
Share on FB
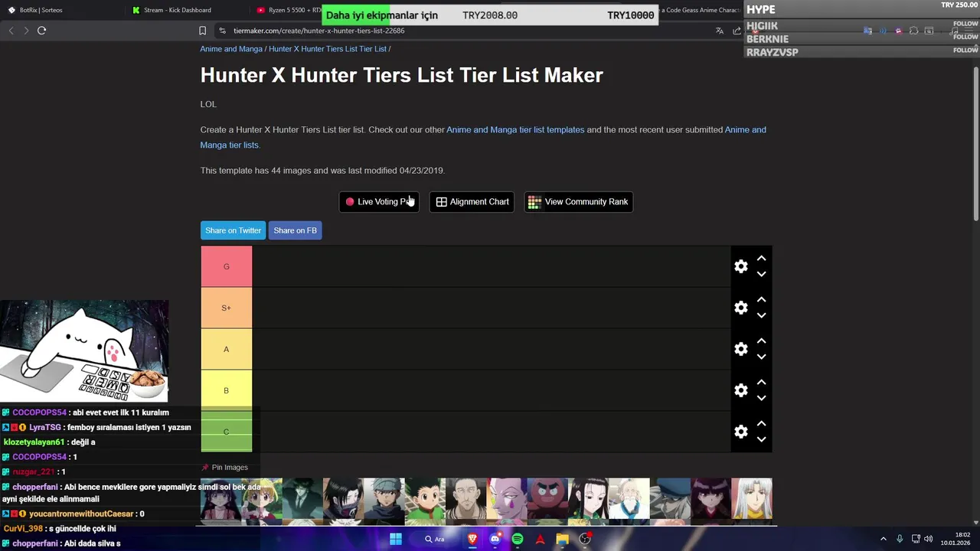pos(295,230)
